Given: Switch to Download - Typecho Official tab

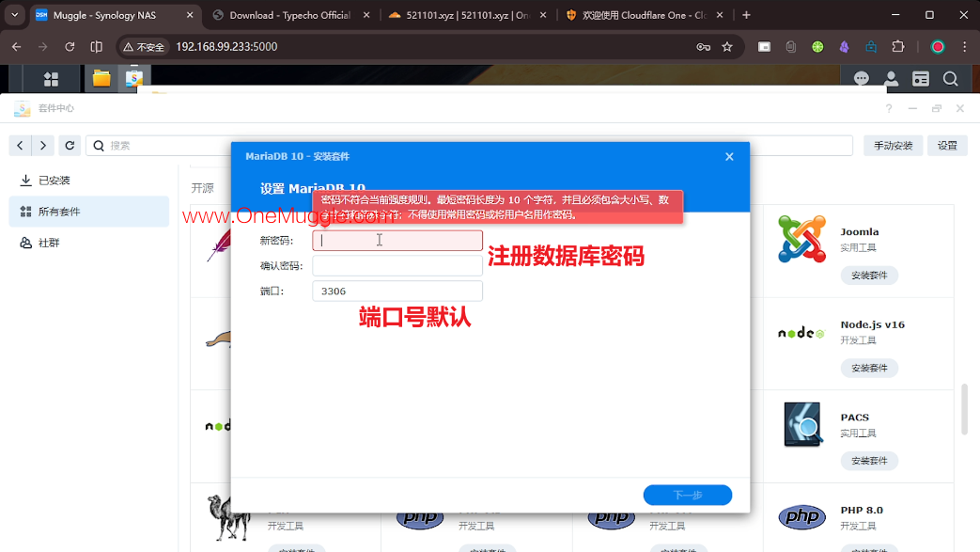Looking at the screenshot, I should coord(289,15).
